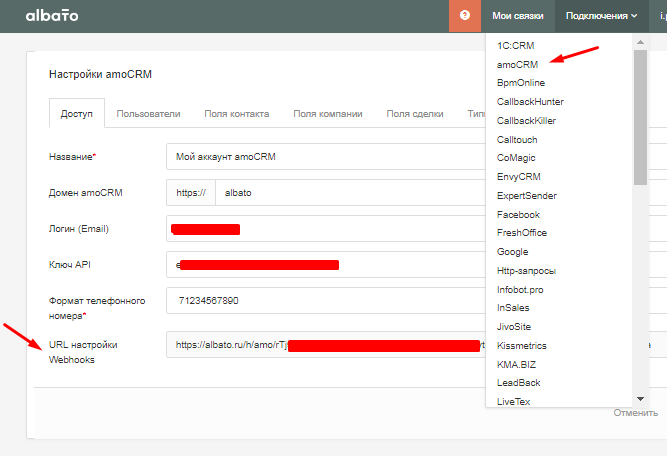Click the Отменить button
This screenshot has height=456, width=667.
point(636,413)
